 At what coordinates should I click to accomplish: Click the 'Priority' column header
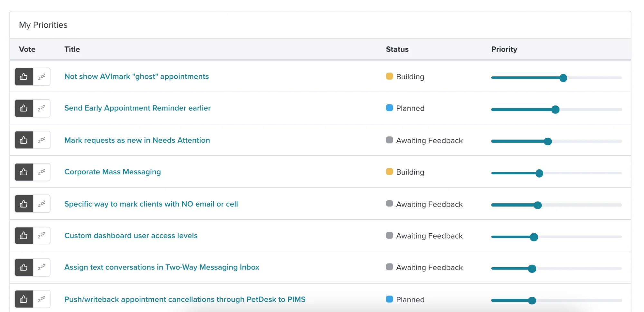point(504,49)
